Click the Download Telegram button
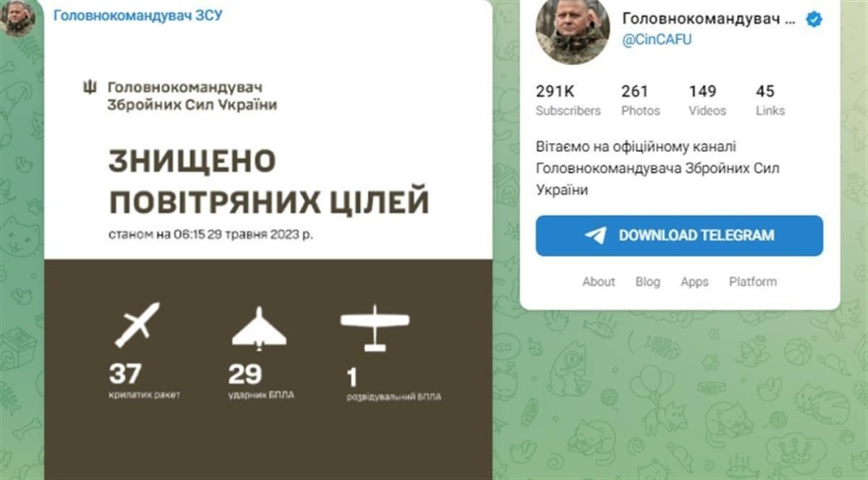This screenshot has width=868, height=480. tap(680, 236)
